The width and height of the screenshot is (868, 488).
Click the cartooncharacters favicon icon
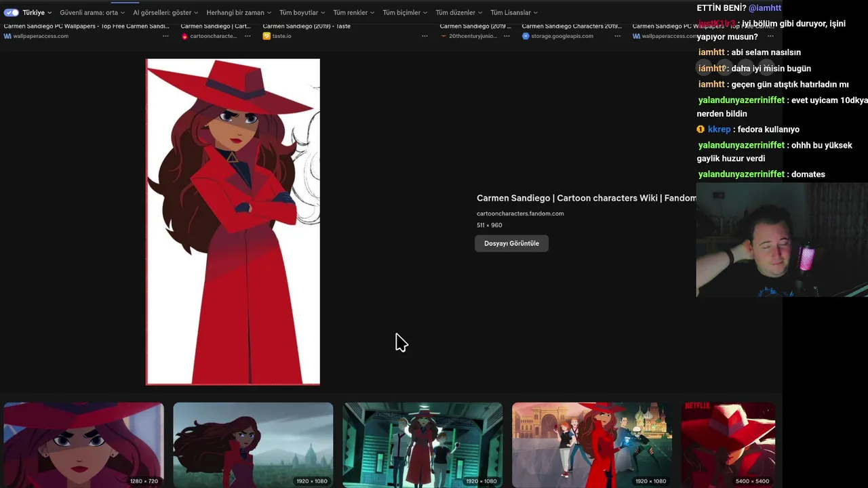coord(184,36)
